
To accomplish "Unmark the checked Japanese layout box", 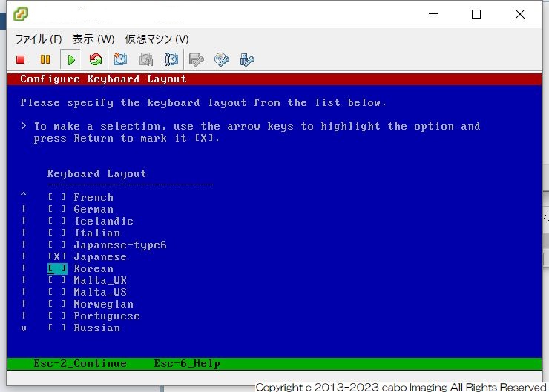I will [57, 256].
